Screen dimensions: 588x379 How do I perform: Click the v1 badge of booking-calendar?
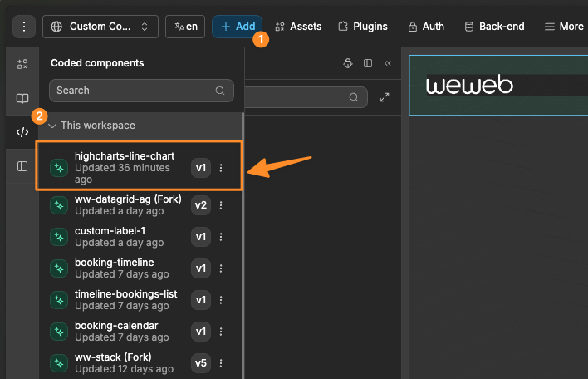201,332
